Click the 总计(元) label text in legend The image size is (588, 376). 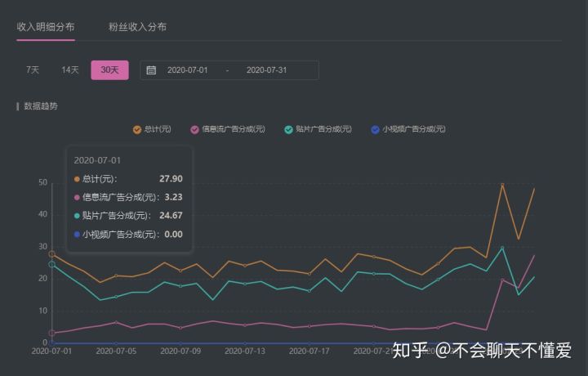coord(158,129)
